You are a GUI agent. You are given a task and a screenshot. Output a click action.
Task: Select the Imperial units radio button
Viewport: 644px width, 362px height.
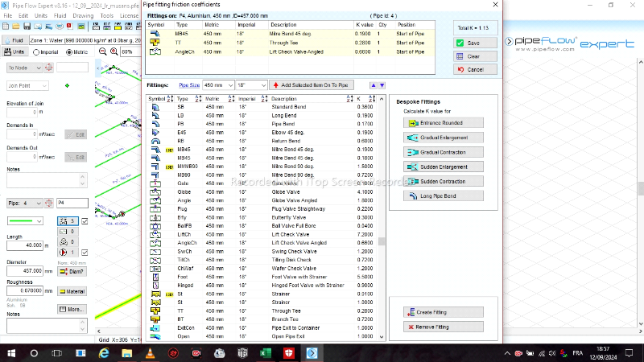[x=37, y=52]
